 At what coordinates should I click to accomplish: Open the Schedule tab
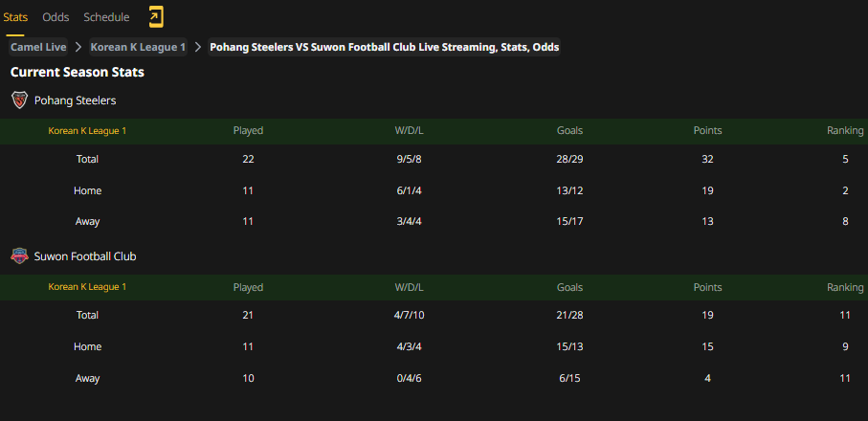click(106, 17)
